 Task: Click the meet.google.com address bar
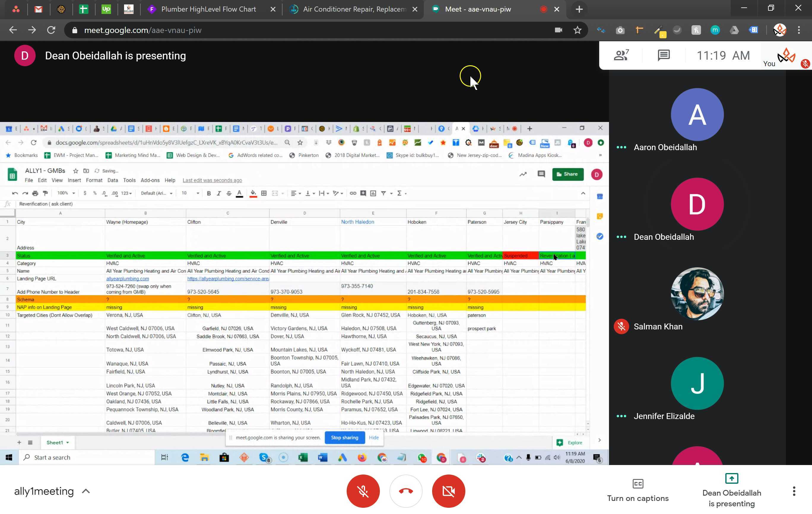coord(304,30)
